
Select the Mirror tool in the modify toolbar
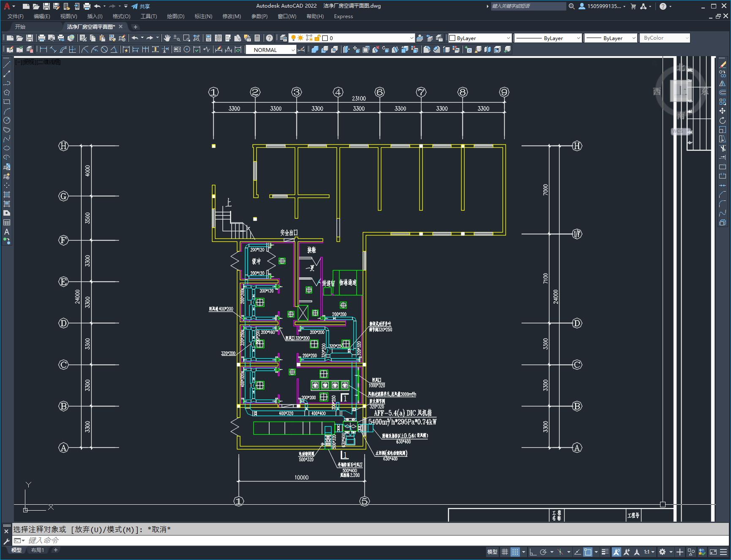[723, 83]
